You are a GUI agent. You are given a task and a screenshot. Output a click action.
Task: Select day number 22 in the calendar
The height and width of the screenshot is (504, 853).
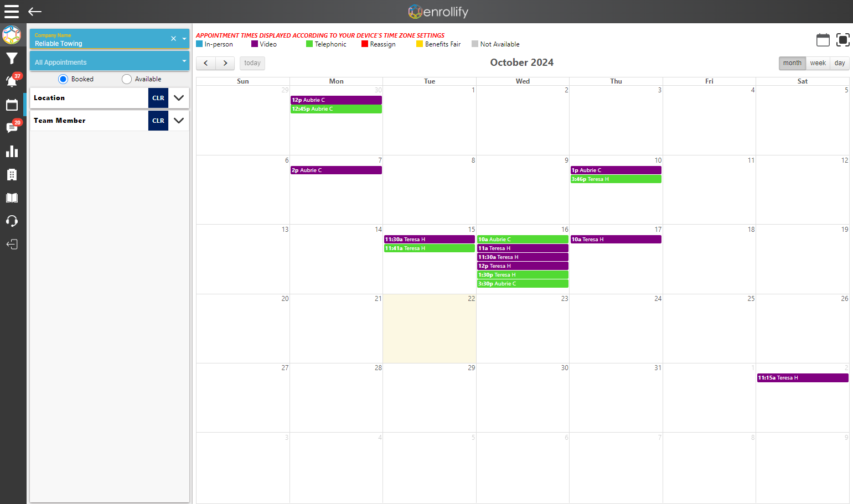pyautogui.click(x=471, y=299)
